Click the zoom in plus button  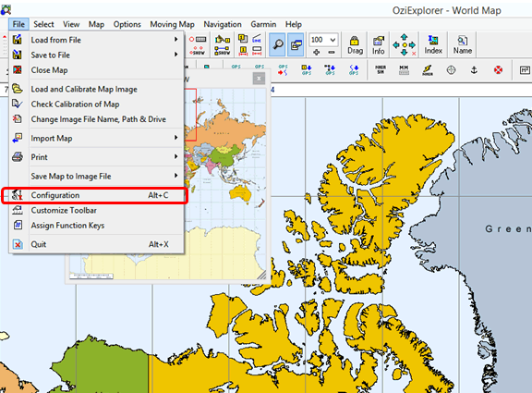click(x=317, y=52)
